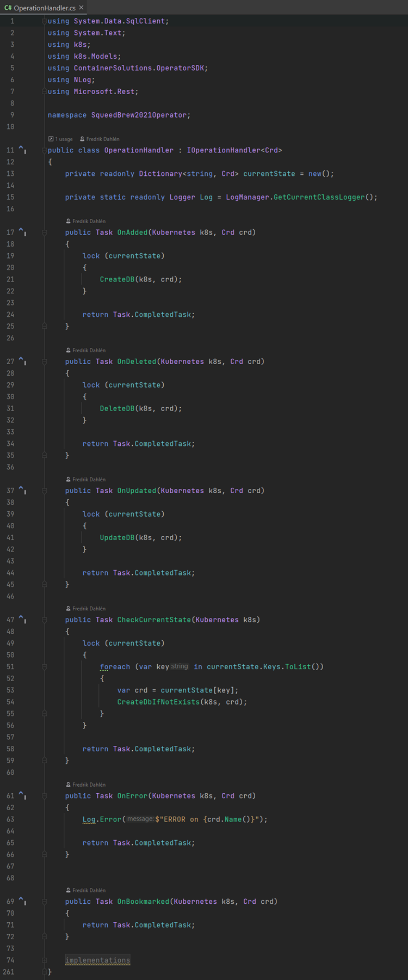Click the CreateDbIfNotExists method call
408x980 pixels.
pos(158,702)
